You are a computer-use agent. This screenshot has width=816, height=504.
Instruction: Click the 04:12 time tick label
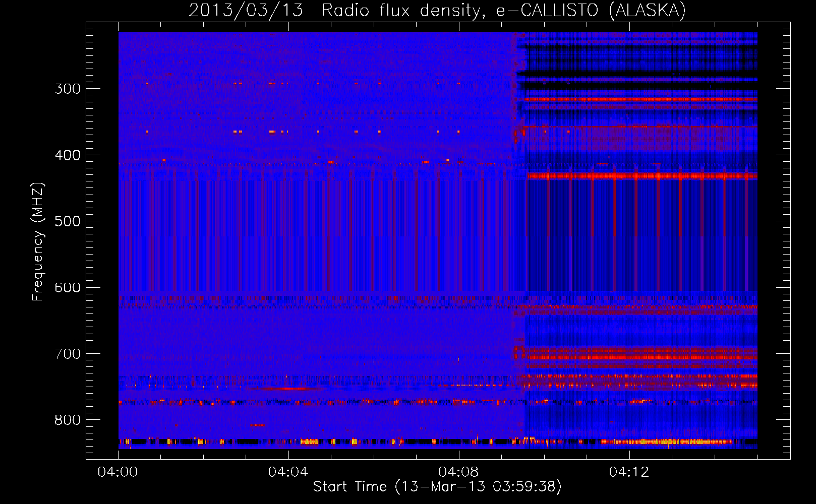click(629, 472)
